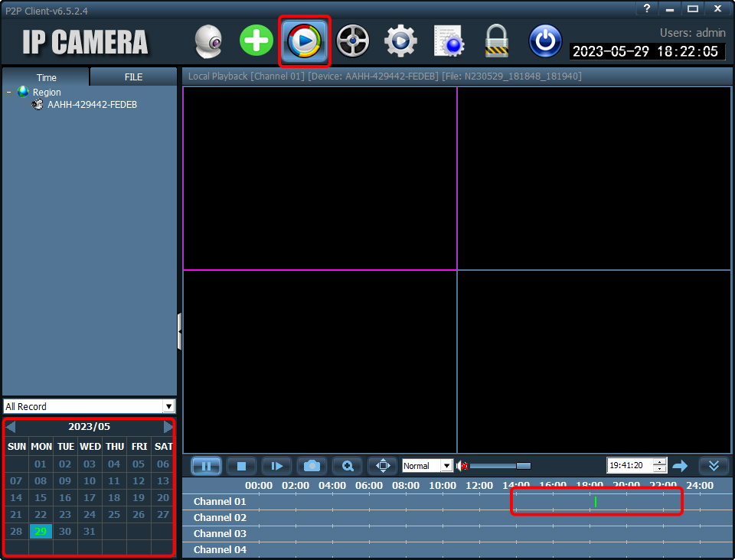Toggle the mute speaker icon
The height and width of the screenshot is (560, 735).
[x=462, y=466]
